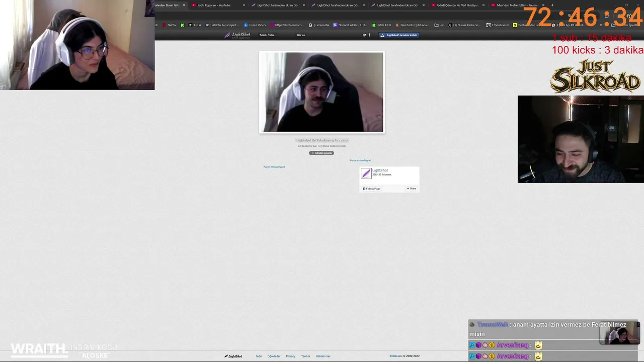Screen dimensions: 644x362
Task: Click the LightShot feather avatar in Facebook widget
Action: 366,173
